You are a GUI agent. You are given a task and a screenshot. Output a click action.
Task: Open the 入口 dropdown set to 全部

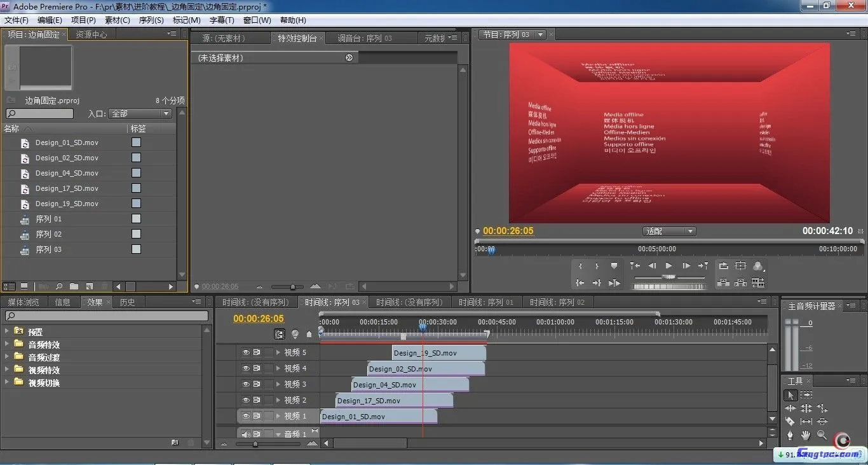[x=140, y=114]
